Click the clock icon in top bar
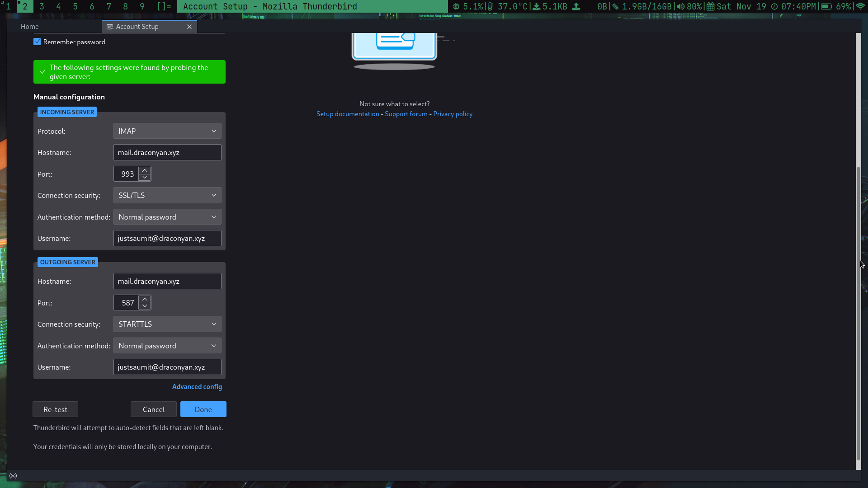The image size is (868, 488). coord(774,7)
